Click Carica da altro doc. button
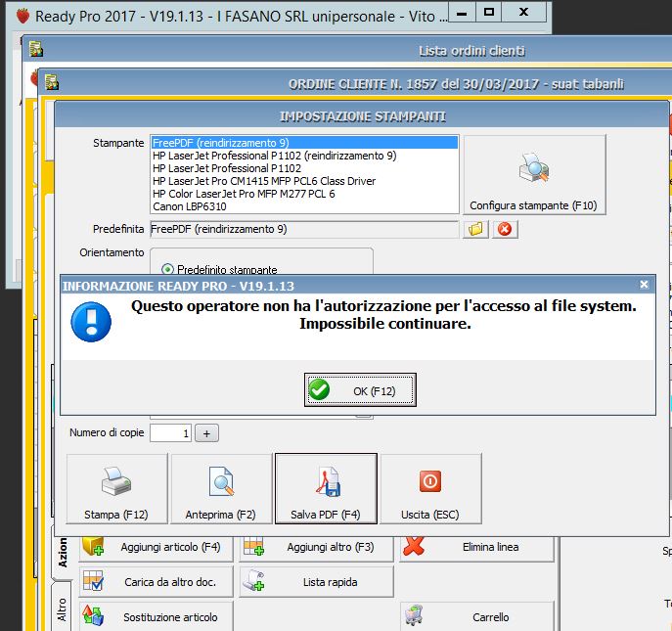The width and height of the screenshot is (672, 631). (x=156, y=582)
